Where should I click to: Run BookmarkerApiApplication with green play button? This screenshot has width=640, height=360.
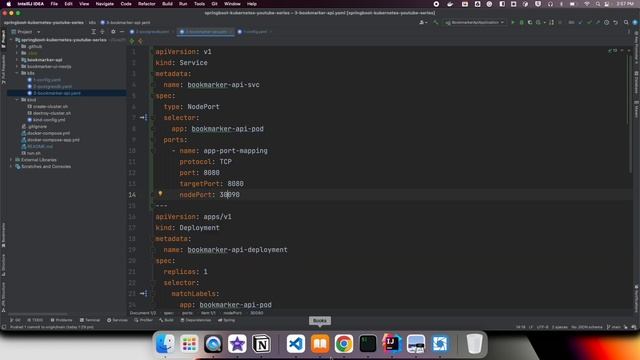(513, 22)
